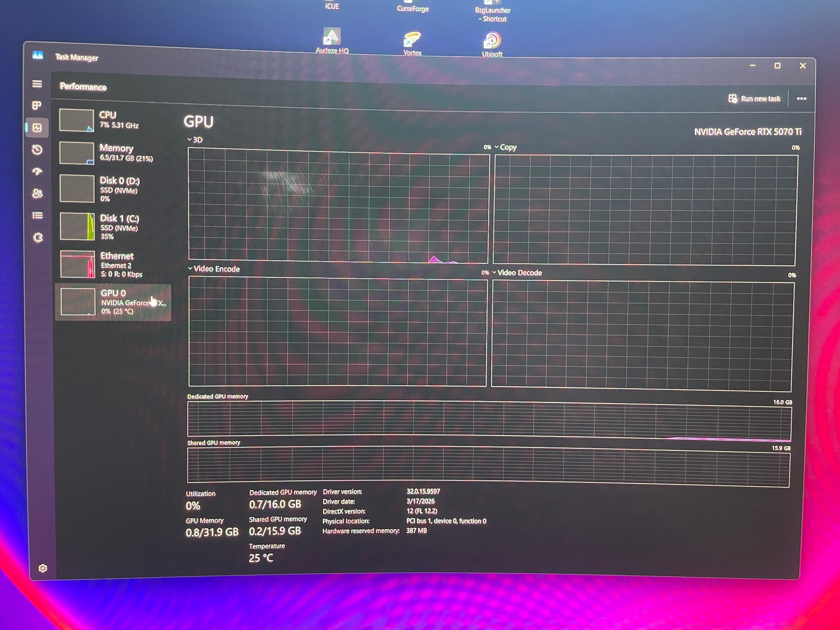Maximize the Task Manager window
The height and width of the screenshot is (630, 840).
[x=777, y=66]
